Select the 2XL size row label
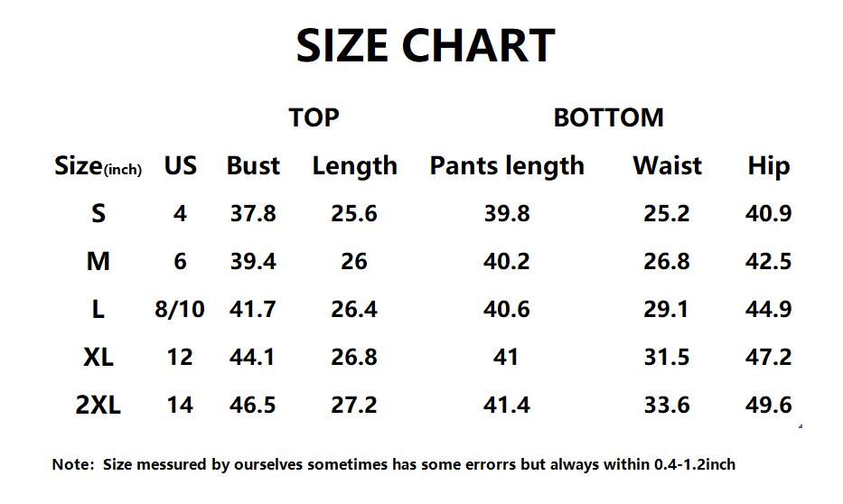 click(98, 405)
